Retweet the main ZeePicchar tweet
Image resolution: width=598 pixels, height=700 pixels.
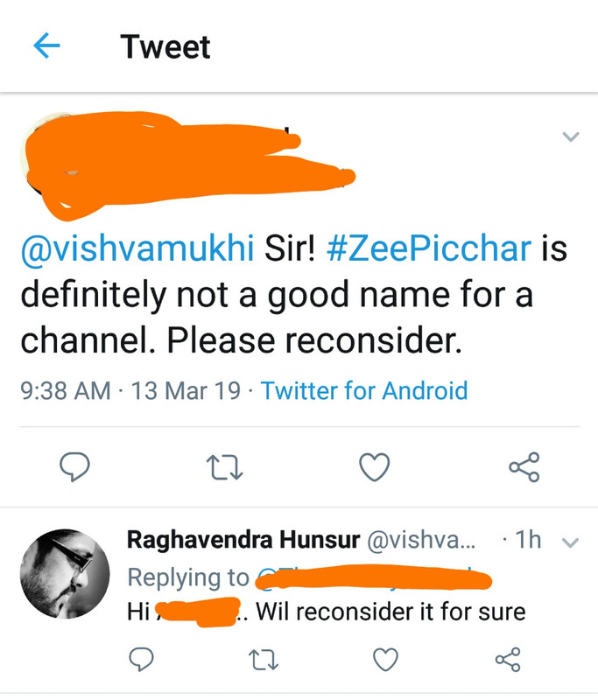click(x=224, y=467)
